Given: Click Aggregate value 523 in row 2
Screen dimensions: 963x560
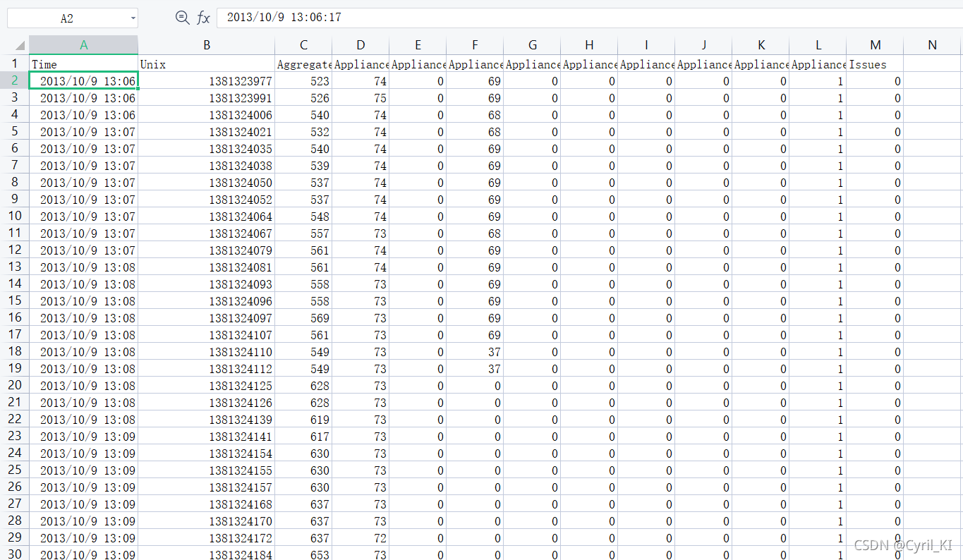Looking at the screenshot, I should point(303,81).
